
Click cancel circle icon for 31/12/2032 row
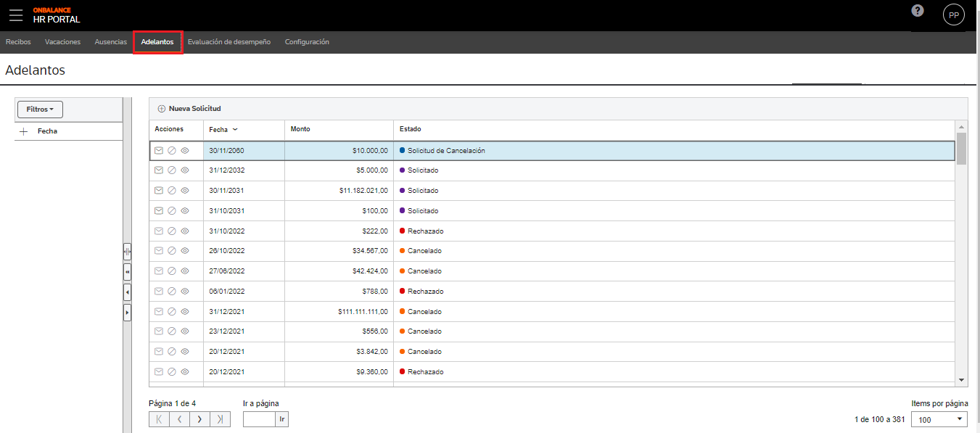pyautogui.click(x=172, y=170)
